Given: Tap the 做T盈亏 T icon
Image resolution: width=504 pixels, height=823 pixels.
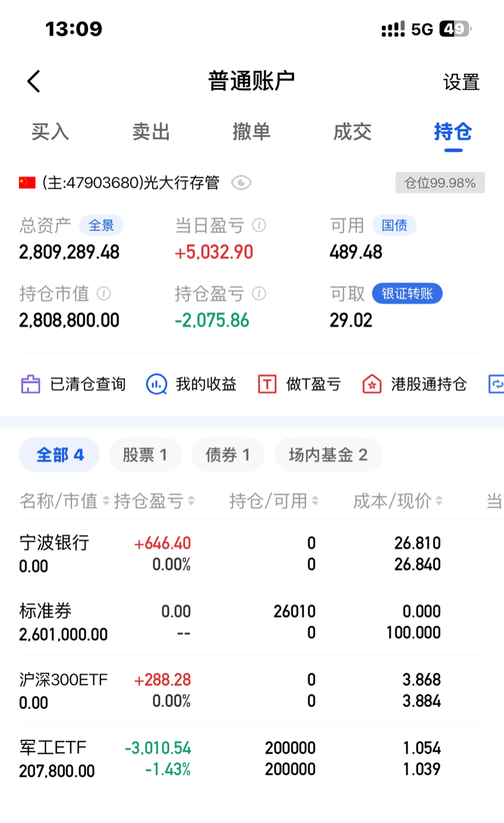Looking at the screenshot, I should [x=266, y=384].
